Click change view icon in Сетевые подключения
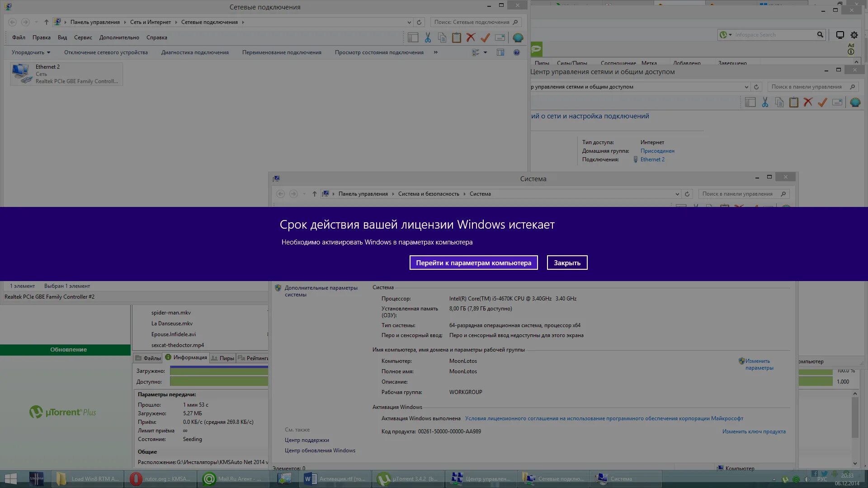Image resolution: width=868 pixels, height=488 pixels. 476,52
